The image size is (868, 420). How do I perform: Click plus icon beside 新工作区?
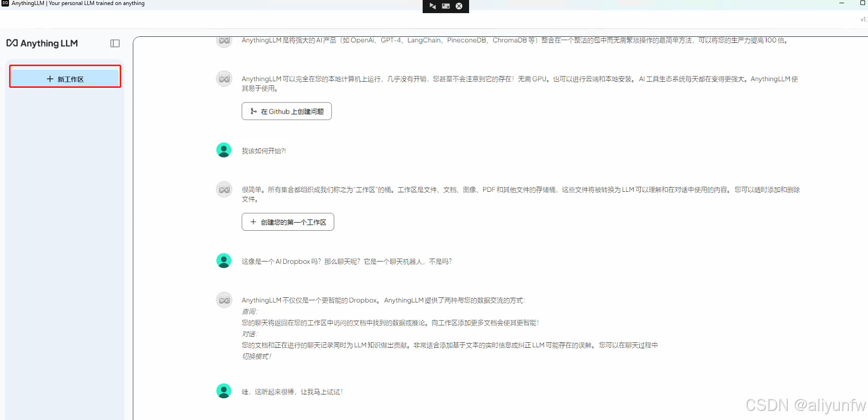tap(50, 79)
